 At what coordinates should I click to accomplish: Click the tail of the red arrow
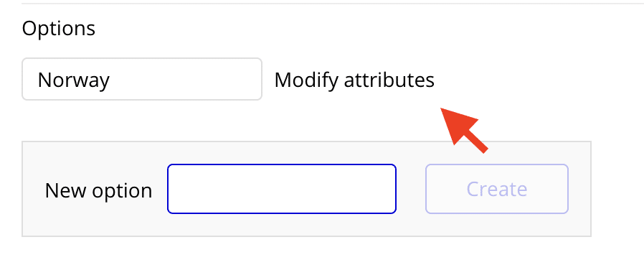point(479,144)
